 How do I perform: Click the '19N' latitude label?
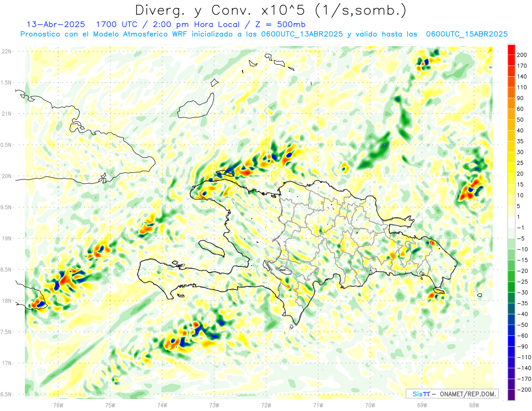click(6, 239)
